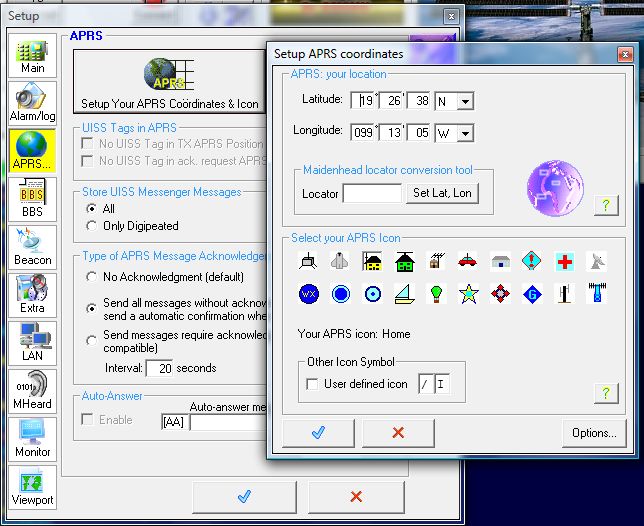This screenshot has height=526, width=644.
Task: Click the purple globe image
Action: click(555, 188)
